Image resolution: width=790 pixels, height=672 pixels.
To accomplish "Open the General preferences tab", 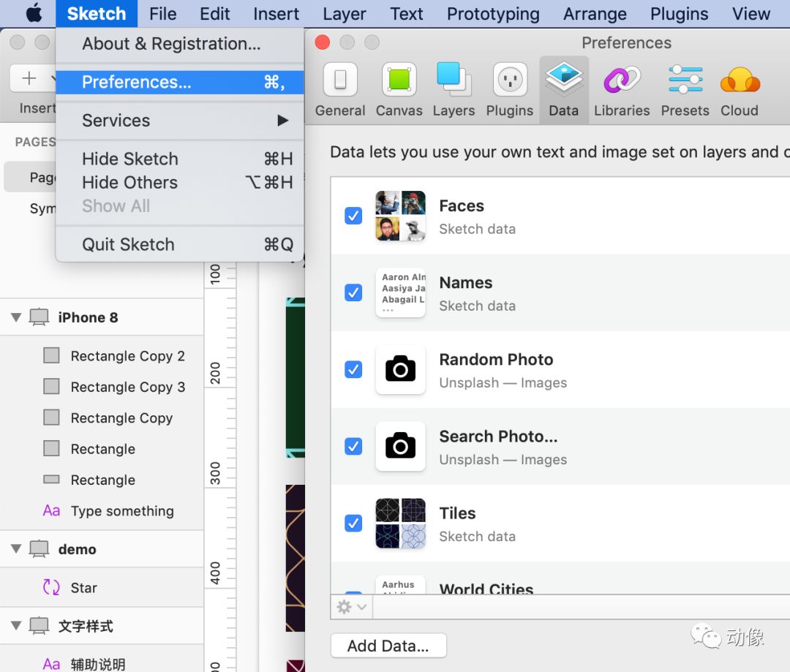I will coord(340,90).
